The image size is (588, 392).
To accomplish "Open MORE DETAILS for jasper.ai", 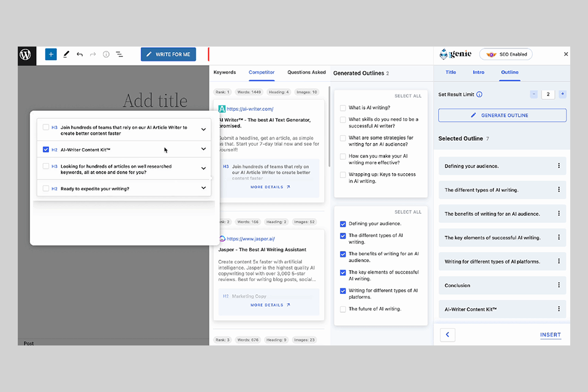I will [270, 305].
